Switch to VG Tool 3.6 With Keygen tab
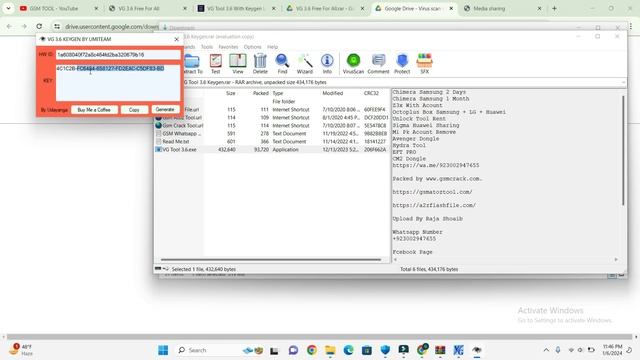Image resolution: width=640 pixels, height=360 pixels. [x=236, y=8]
